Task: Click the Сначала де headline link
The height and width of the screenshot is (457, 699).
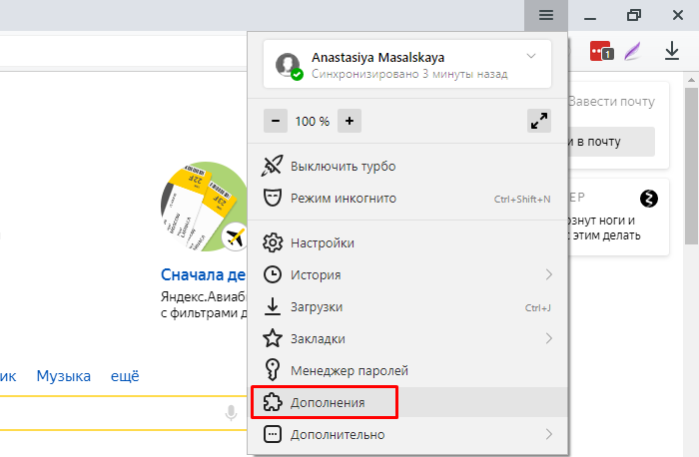Action: click(203, 275)
